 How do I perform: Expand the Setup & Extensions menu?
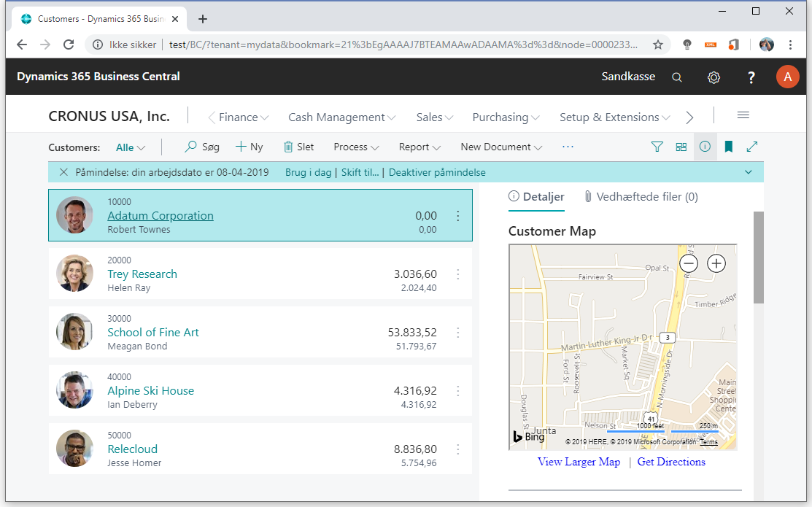(615, 117)
